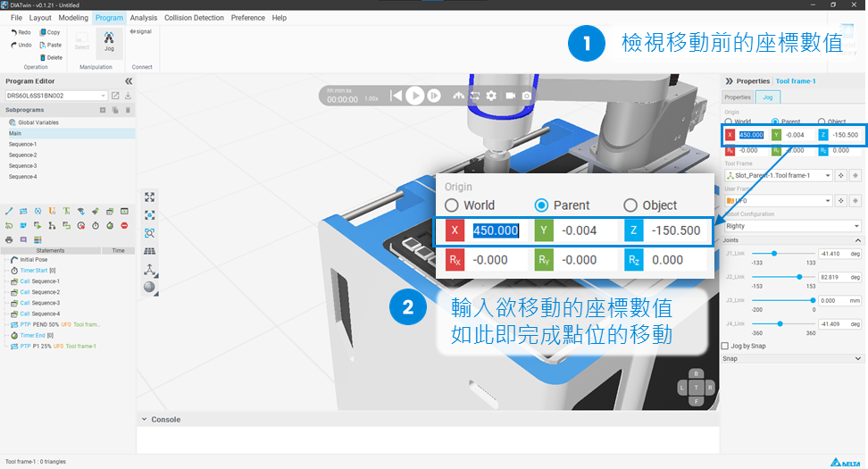Expand the Snap section

(x=858, y=359)
